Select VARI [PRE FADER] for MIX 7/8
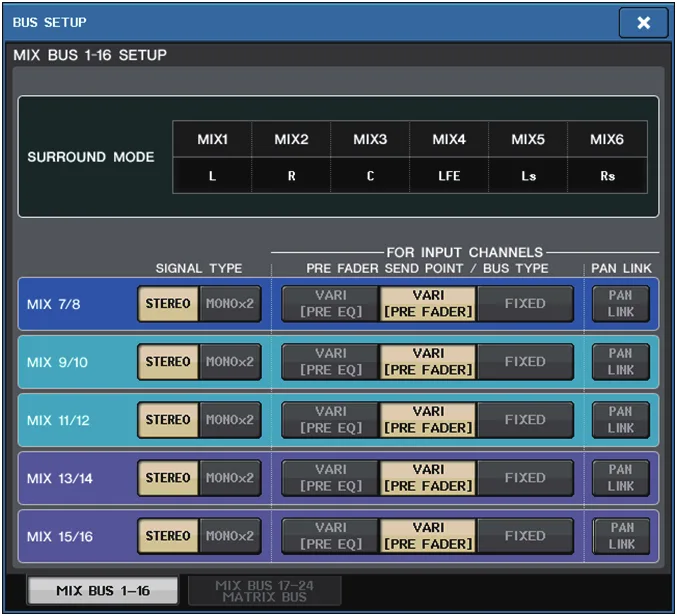 [428, 303]
